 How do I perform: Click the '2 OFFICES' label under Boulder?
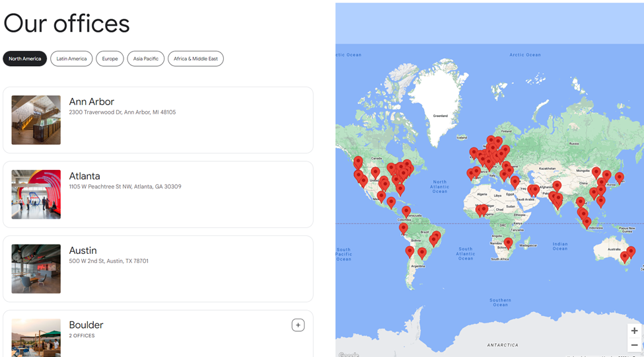click(x=82, y=336)
